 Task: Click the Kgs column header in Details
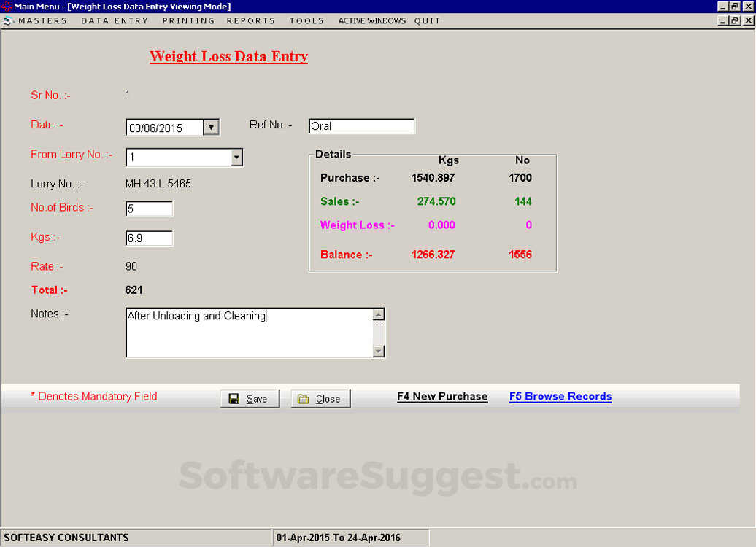(448, 160)
